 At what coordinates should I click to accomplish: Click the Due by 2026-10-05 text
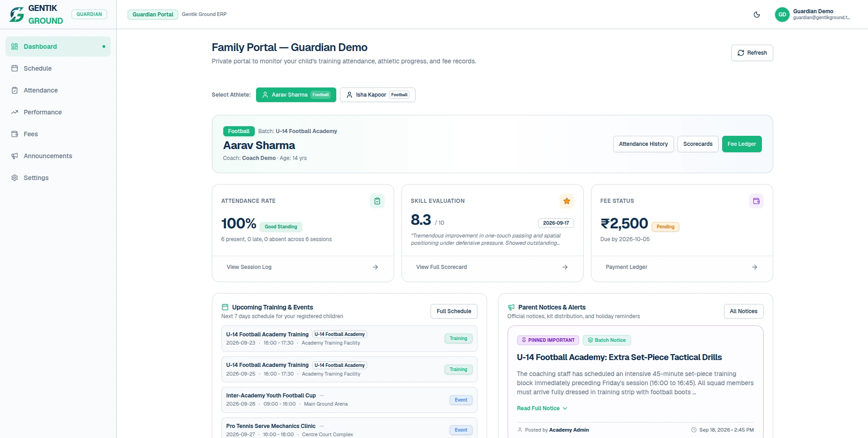click(x=625, y=239)
